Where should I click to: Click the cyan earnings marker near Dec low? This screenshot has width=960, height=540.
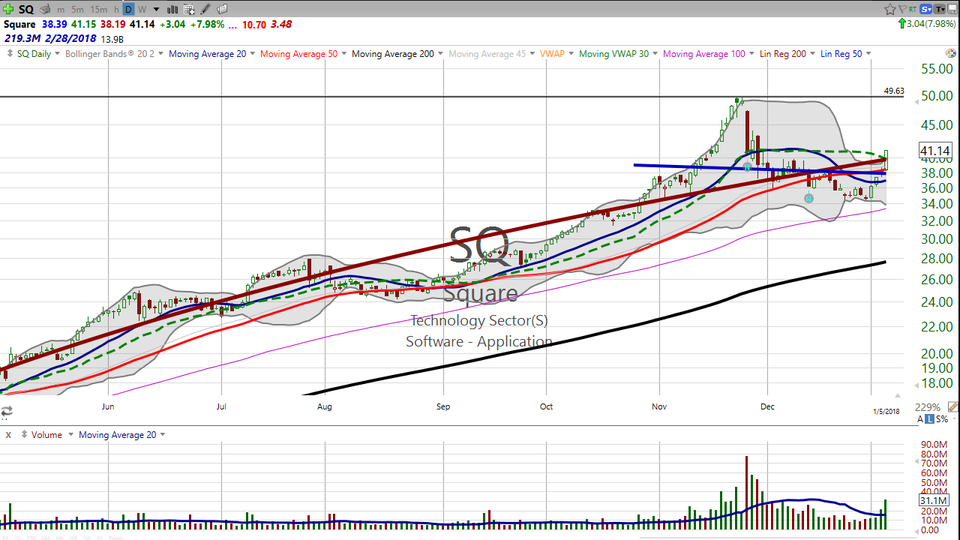coord(809,198)
